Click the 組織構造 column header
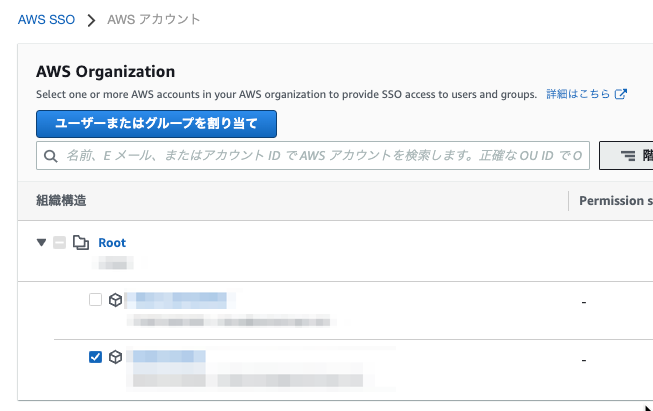653x411 pixels. point(61,201)
